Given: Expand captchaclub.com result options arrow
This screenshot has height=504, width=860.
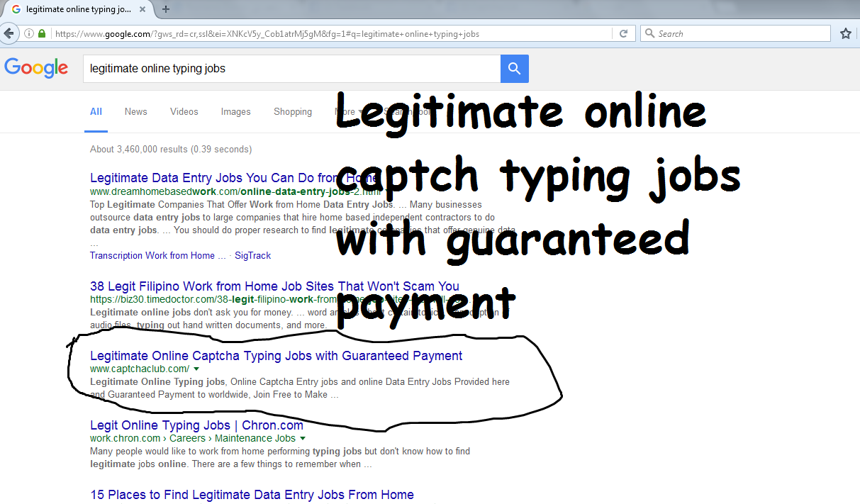Looking at the screenshot, I should [196, 369].
